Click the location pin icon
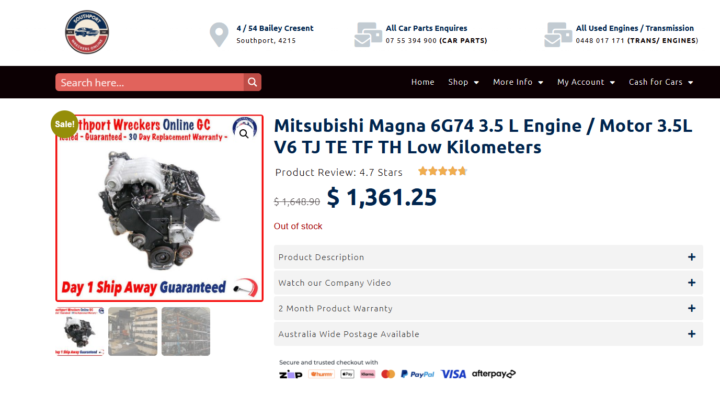 tap(219, 34)
